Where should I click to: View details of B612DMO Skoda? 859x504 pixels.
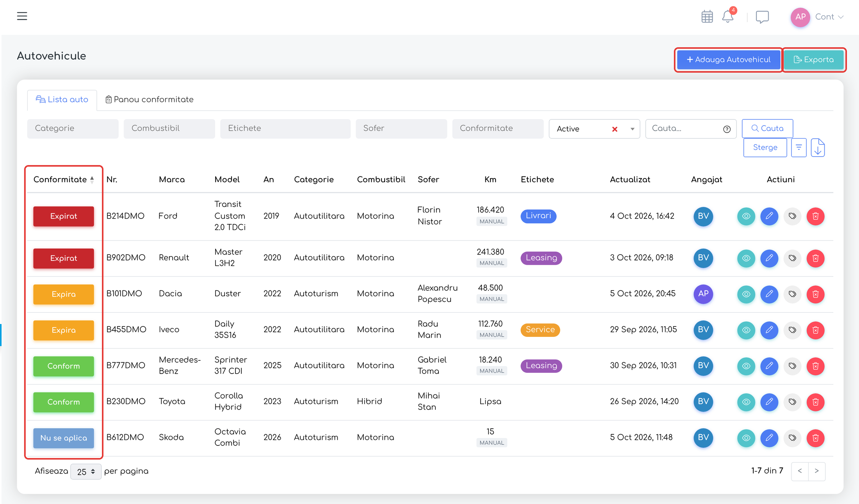tap(746, 438)
